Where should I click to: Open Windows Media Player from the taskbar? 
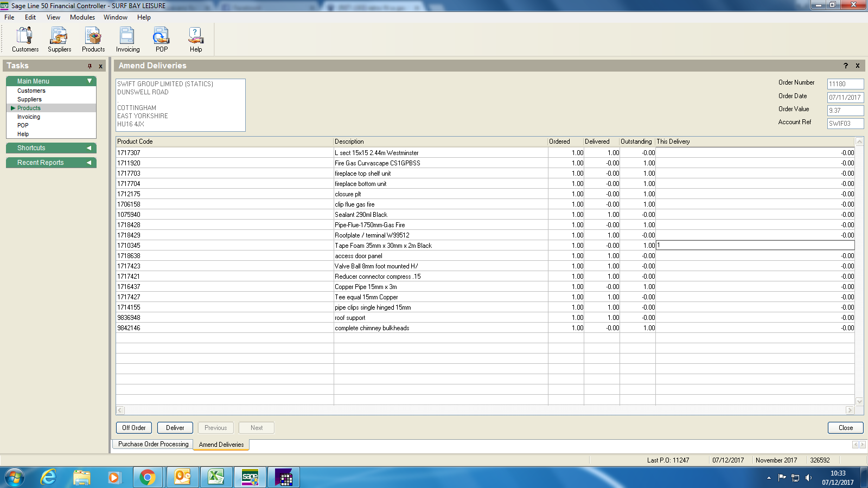pyautogui.click(x=114, y=477)
